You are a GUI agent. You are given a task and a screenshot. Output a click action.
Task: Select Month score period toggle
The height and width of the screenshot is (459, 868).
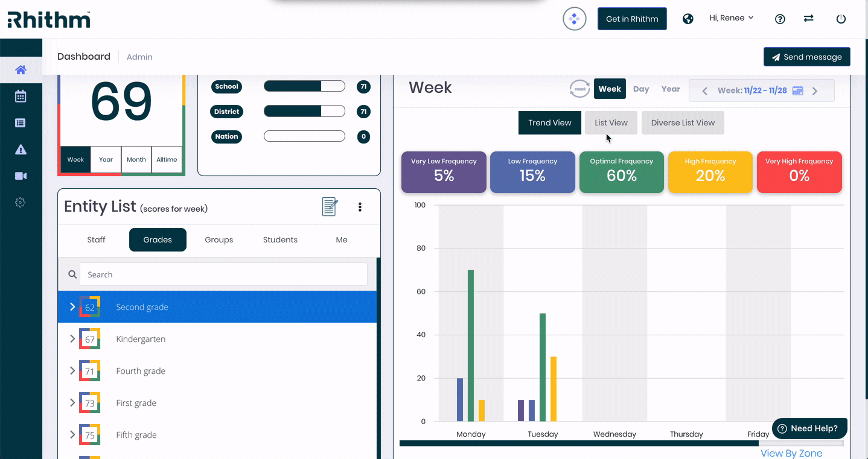click(x=136, y=159)
